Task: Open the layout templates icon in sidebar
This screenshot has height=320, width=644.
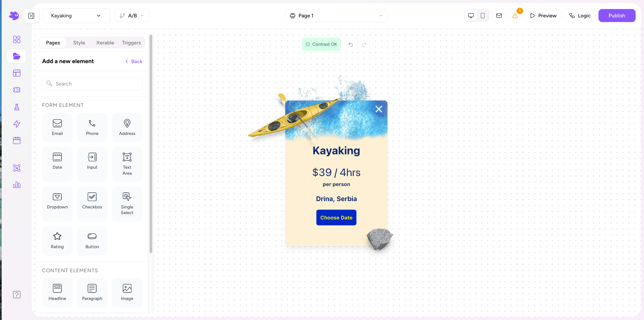Action: pyautogui.click(x=17, y=73)
